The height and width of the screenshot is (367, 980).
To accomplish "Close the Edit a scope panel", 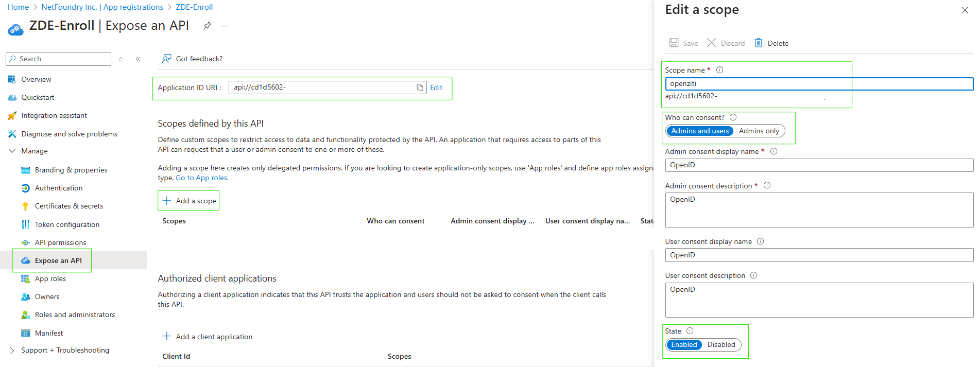I will tap(965, 10).
